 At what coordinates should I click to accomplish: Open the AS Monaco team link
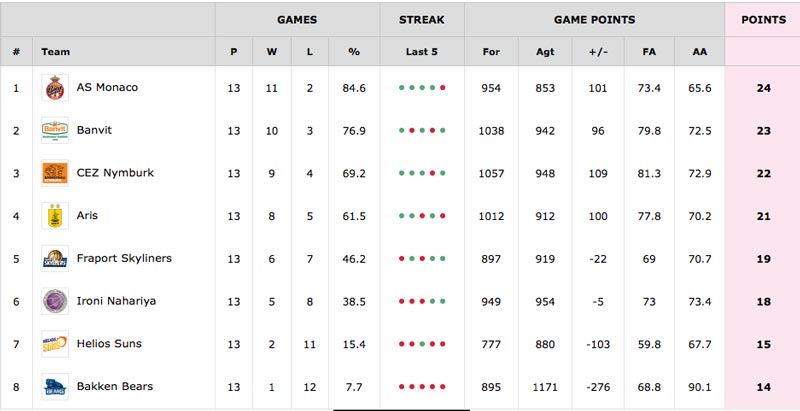(107, 87)
